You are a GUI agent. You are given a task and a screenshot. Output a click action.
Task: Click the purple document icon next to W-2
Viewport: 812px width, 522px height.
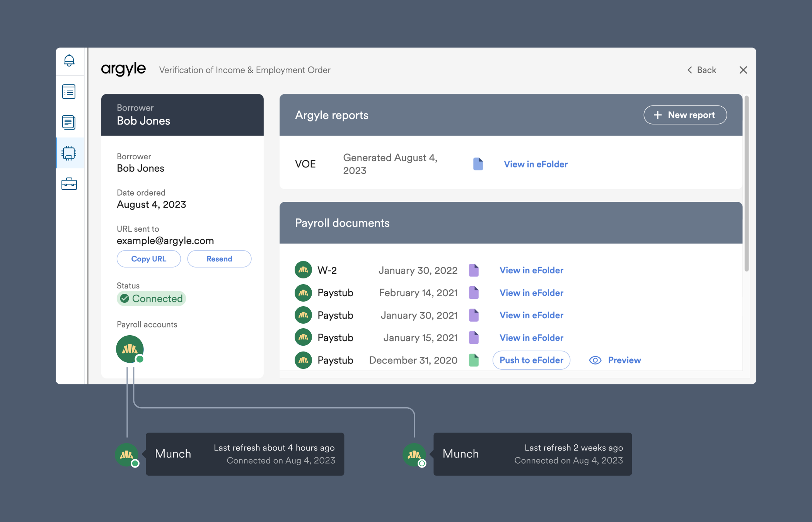(474, 270)
